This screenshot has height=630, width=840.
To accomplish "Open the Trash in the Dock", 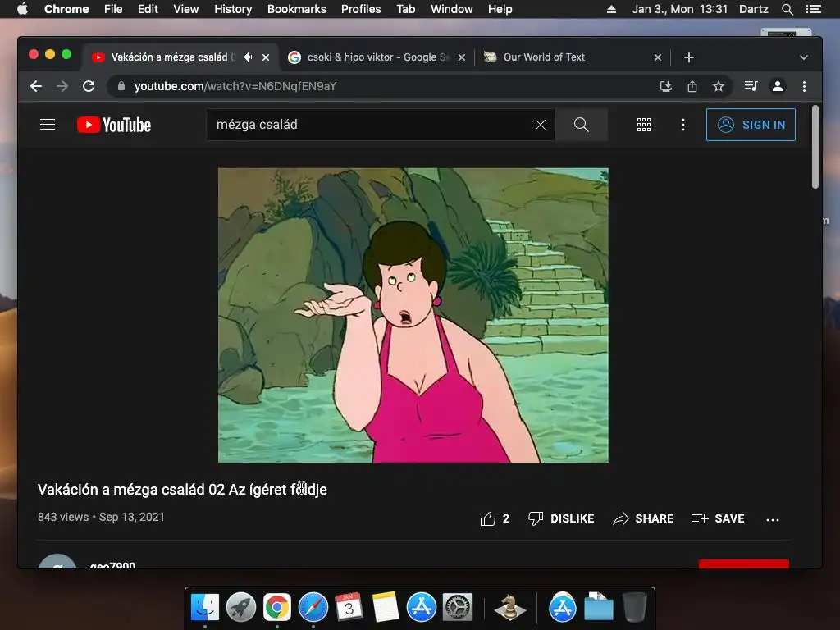I will 635,607.
